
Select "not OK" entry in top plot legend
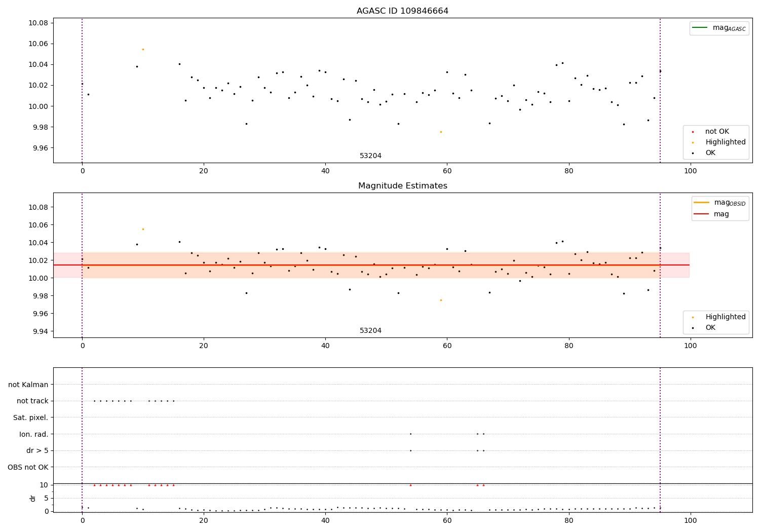tap(717, 132)
